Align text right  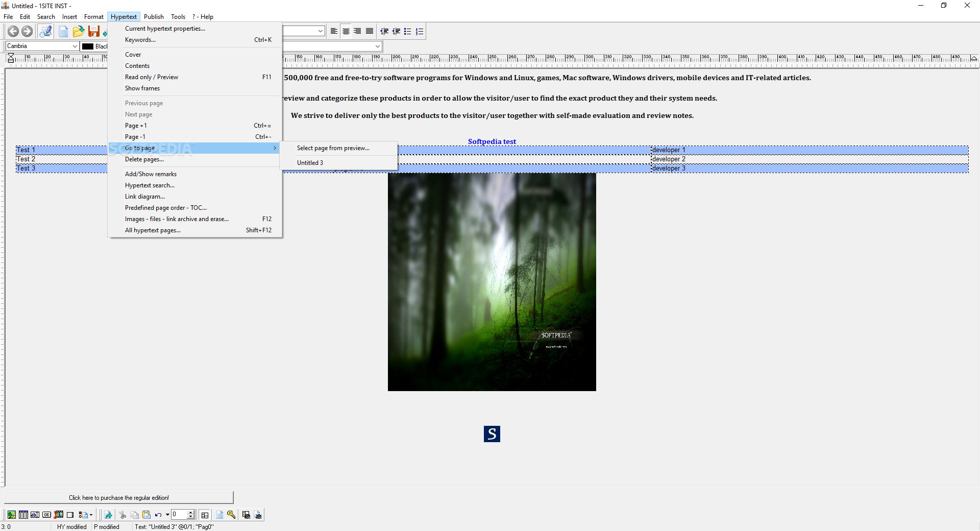(x=357, y=31)
